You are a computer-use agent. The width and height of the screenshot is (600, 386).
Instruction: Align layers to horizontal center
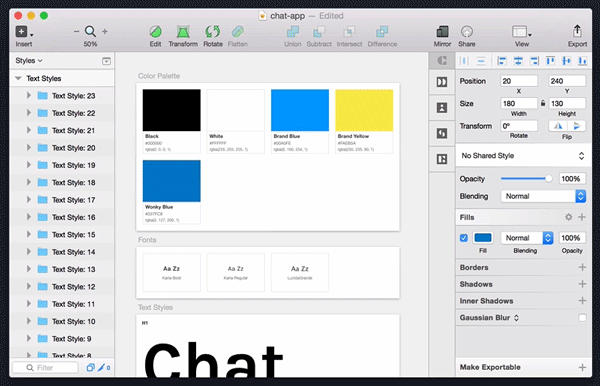pos(518,61)
